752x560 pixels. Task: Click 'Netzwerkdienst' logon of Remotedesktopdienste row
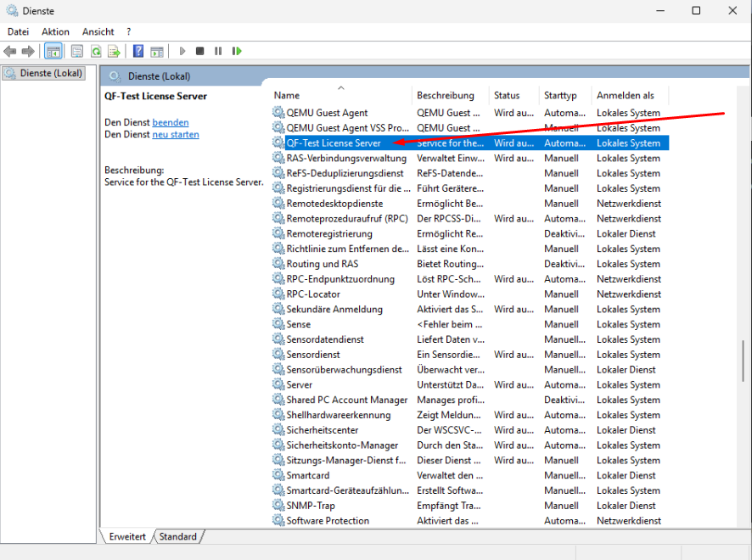(629, 204)
